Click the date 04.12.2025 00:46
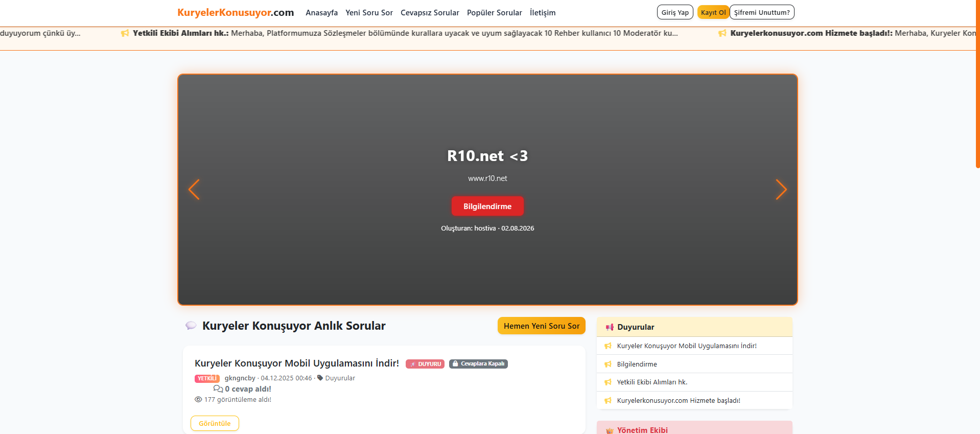Viewport: 980px width, 434px height. pyautogui.click(x=286, y=378)
